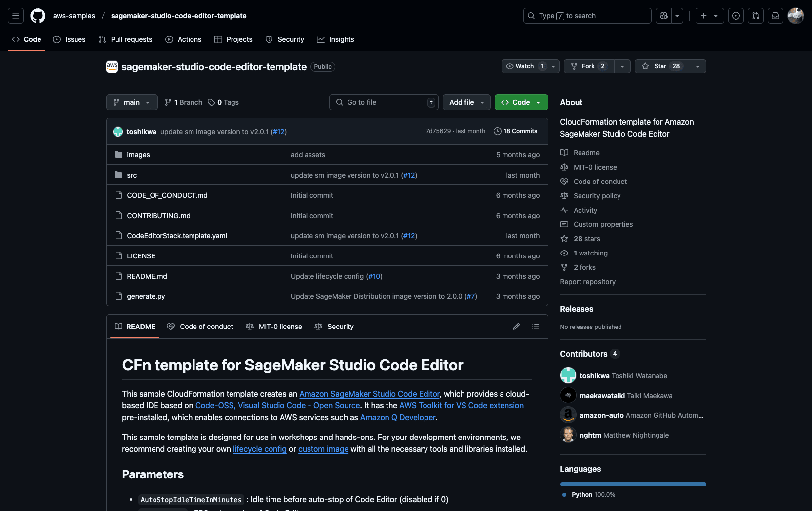Select the README tab in file viewer
The height and width of the screenshot is (511, 812).
(135, 327)
